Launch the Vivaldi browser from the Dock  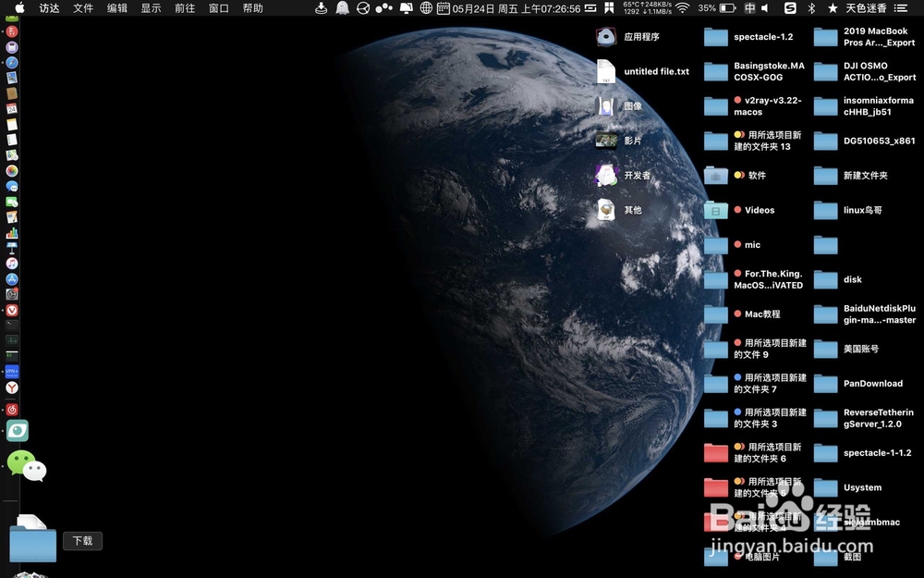click(12, 310)
